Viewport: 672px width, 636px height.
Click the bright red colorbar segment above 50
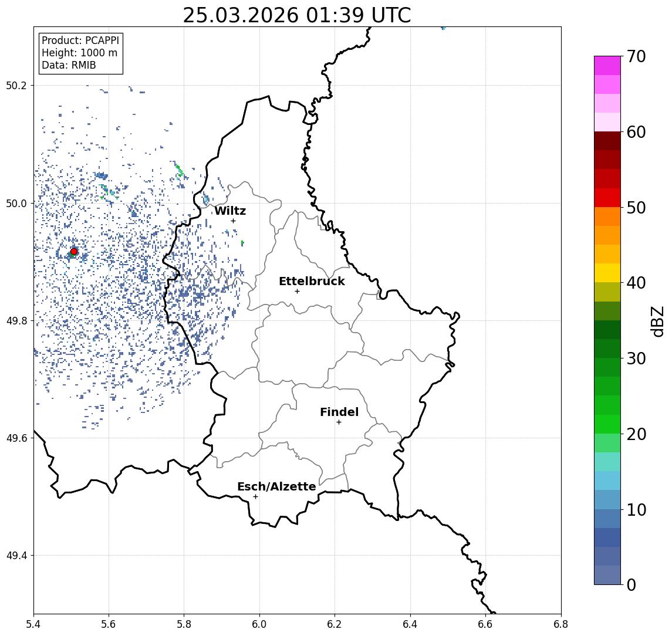[x=607, y=198]
